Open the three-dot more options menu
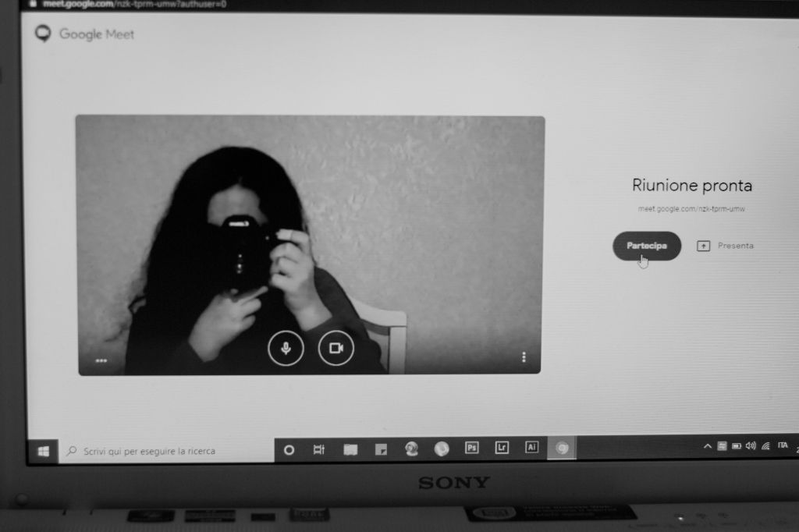The height and width of the screenshot is (532, 799). (x=524, y=357)
